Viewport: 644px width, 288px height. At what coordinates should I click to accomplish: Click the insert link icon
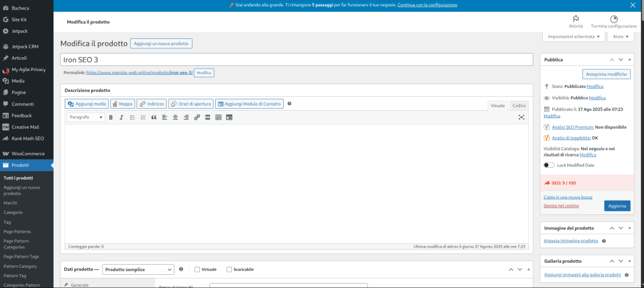click(197, 118)
